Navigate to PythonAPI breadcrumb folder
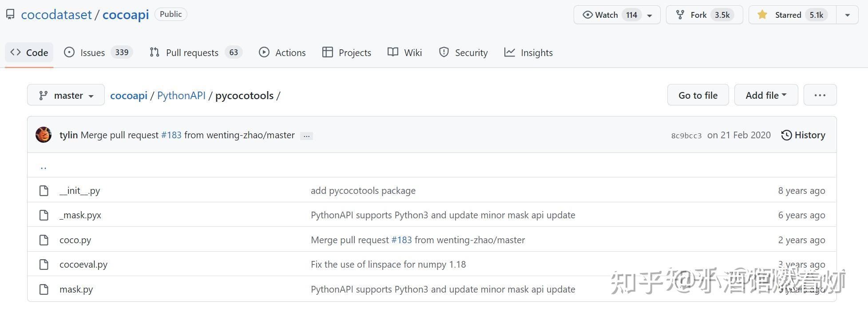868x317 pixels. (x=181, y=96)
